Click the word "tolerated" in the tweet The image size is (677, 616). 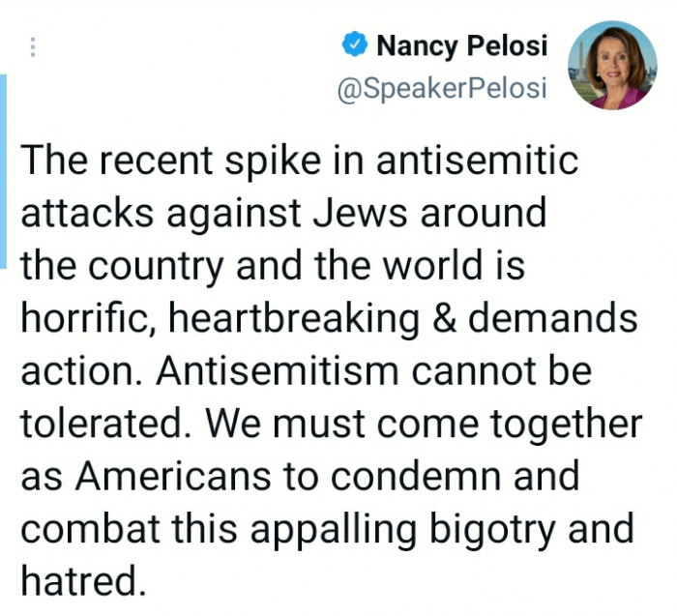tap(98, 424)
